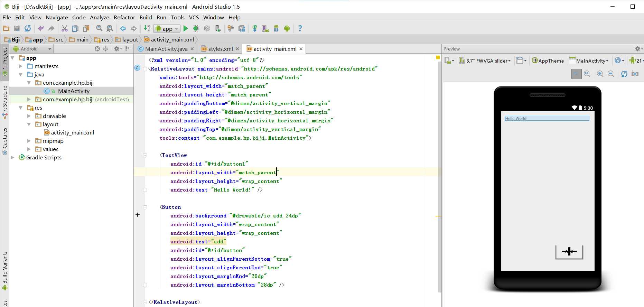Screen dimensions: 644x307
Task: Click the Make Project icon
Action: [147, 29]
